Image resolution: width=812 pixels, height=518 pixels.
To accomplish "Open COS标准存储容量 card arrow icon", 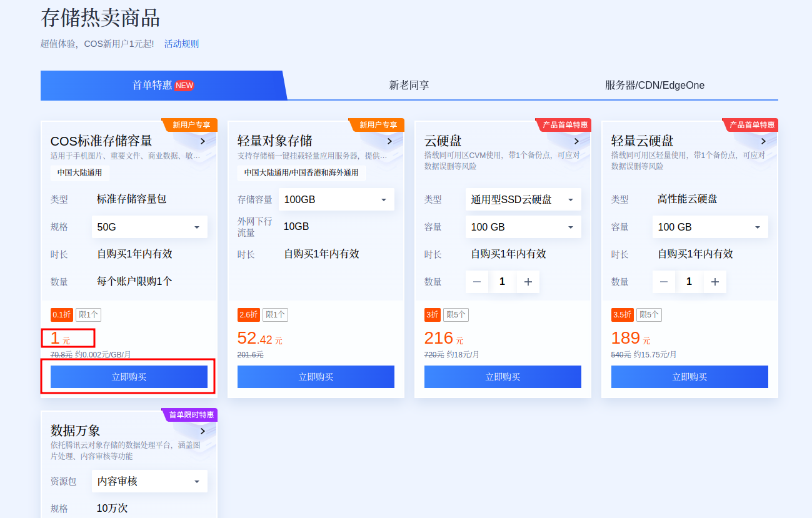I will click(203, 141).
